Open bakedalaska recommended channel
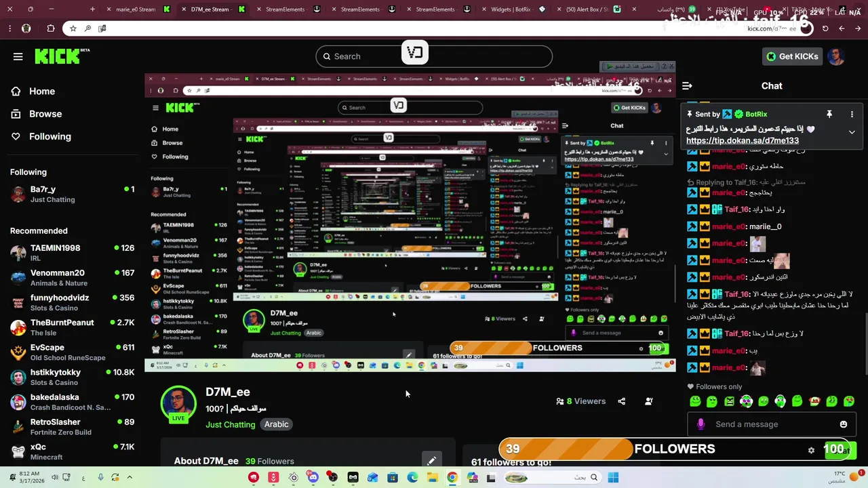 (71, 402)
